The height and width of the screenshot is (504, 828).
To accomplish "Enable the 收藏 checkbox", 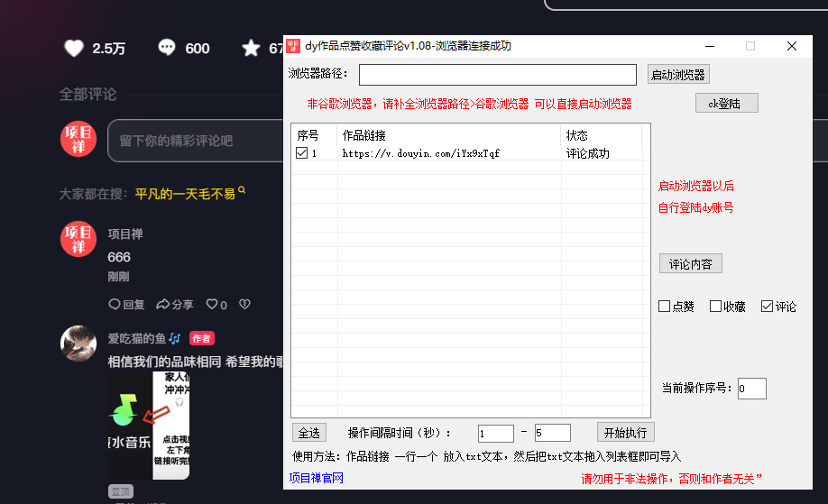I will click(x=715, y=307).
